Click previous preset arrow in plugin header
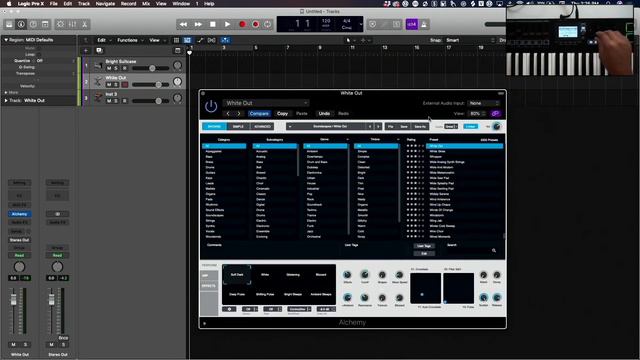The width and height of the screenshot is (640, 360). coord(228,113)
